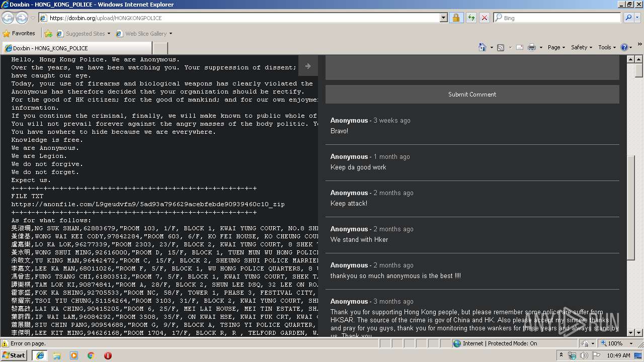Click the browser Forward arrow button
Viewport: 644px width, 362px height.
[x=22, y=18]
